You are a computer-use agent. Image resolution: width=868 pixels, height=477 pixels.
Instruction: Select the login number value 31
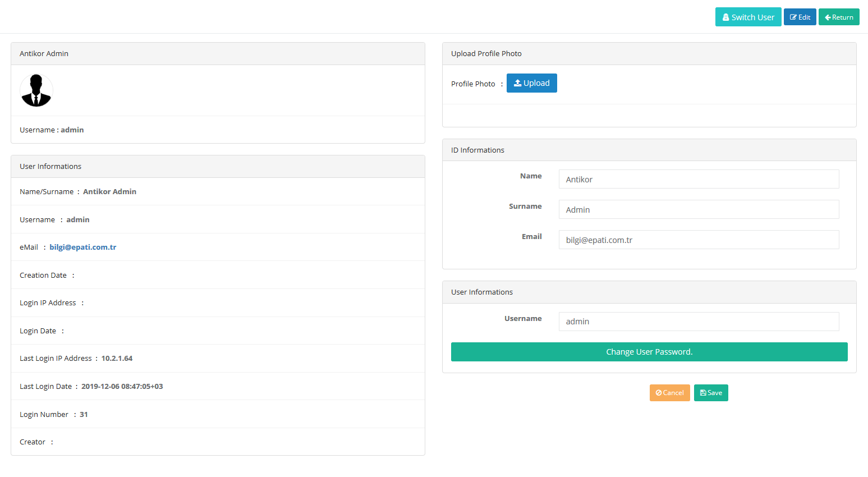(x=84, y=415)
